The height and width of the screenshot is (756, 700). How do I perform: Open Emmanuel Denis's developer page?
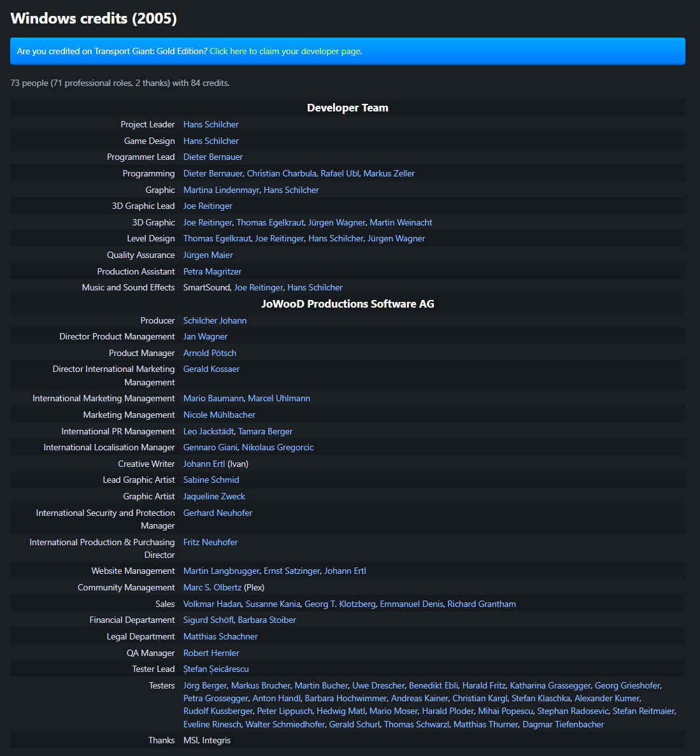[x=411, y=604]
